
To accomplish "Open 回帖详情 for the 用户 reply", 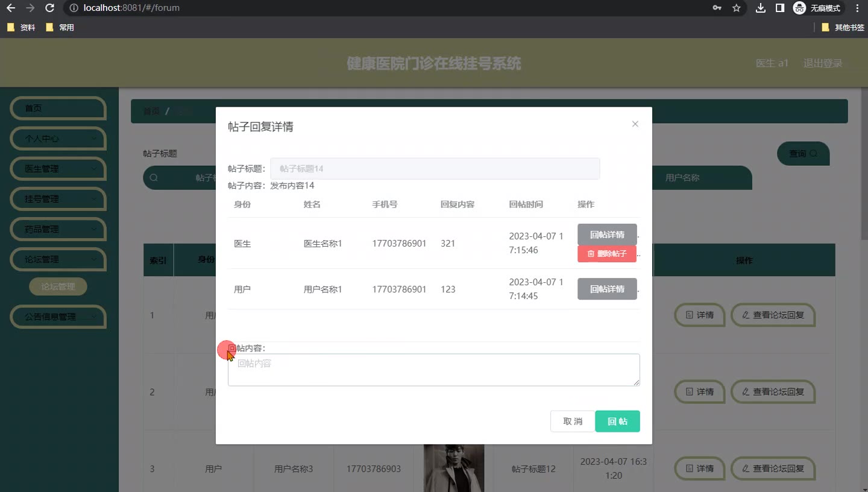I will coord(607,289).
